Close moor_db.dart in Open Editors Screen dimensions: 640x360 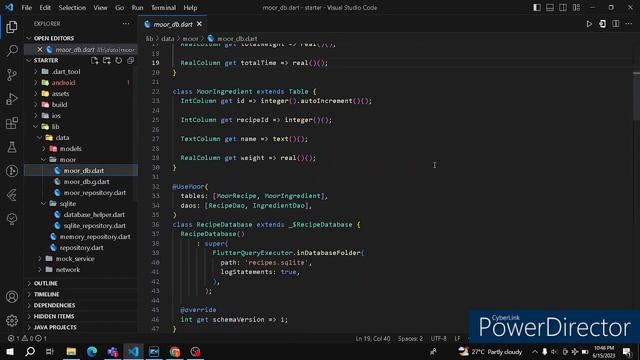click(x=40, y=49)
